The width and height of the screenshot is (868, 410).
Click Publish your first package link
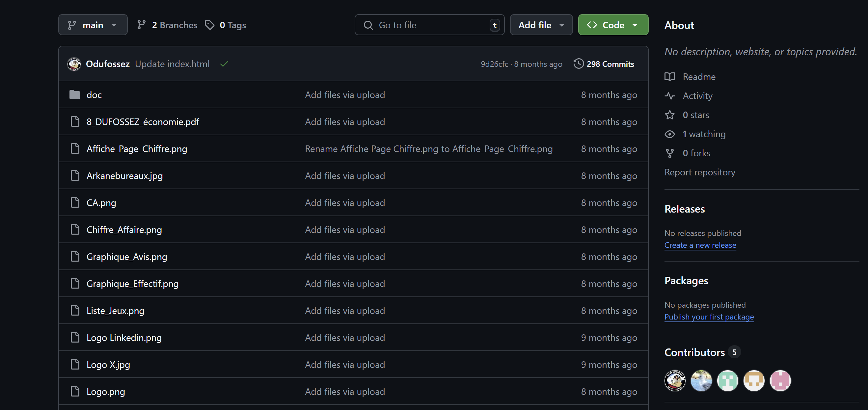coord(709,317)
